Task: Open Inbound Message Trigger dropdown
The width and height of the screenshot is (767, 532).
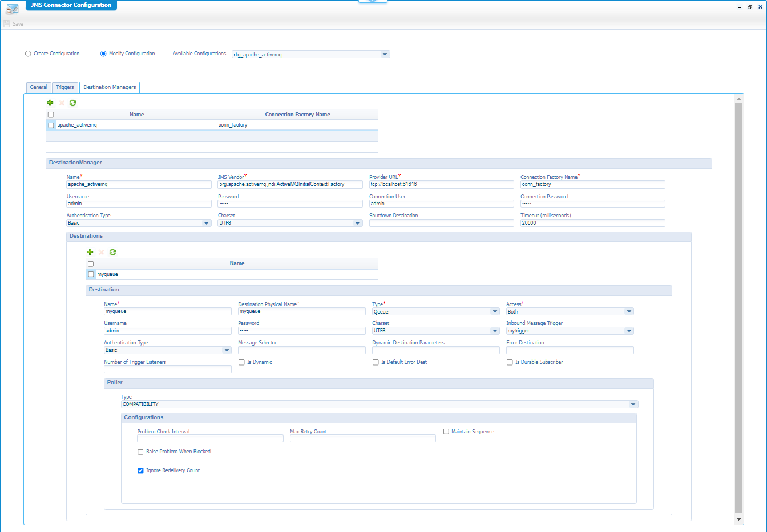Action: 629,331
